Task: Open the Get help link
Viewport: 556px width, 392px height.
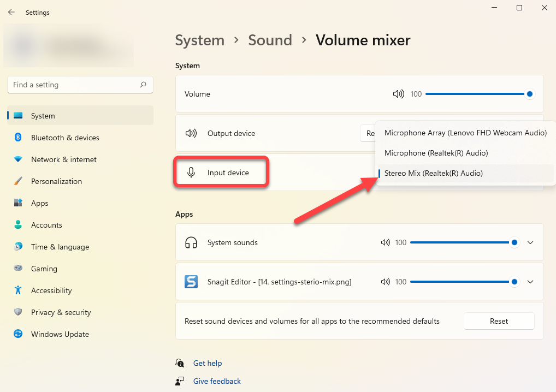Action: click(208, 363)
